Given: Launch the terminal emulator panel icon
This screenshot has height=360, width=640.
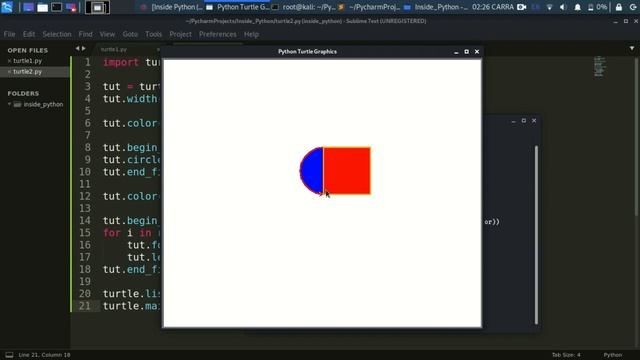Looking at the screenshot, I should tap(57, 7).
